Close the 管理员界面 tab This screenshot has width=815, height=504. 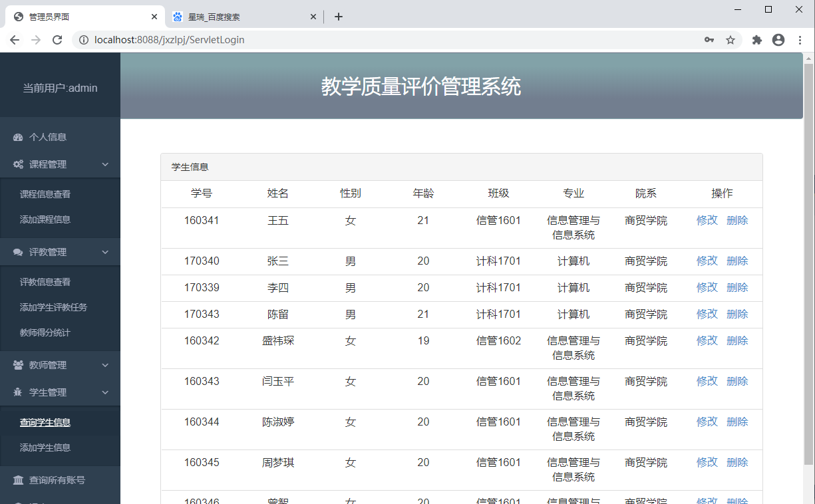[154, 17]
